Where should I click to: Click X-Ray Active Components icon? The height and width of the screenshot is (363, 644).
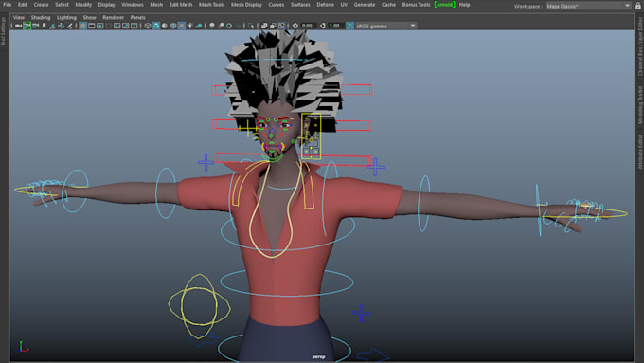(x=273, y=26)
